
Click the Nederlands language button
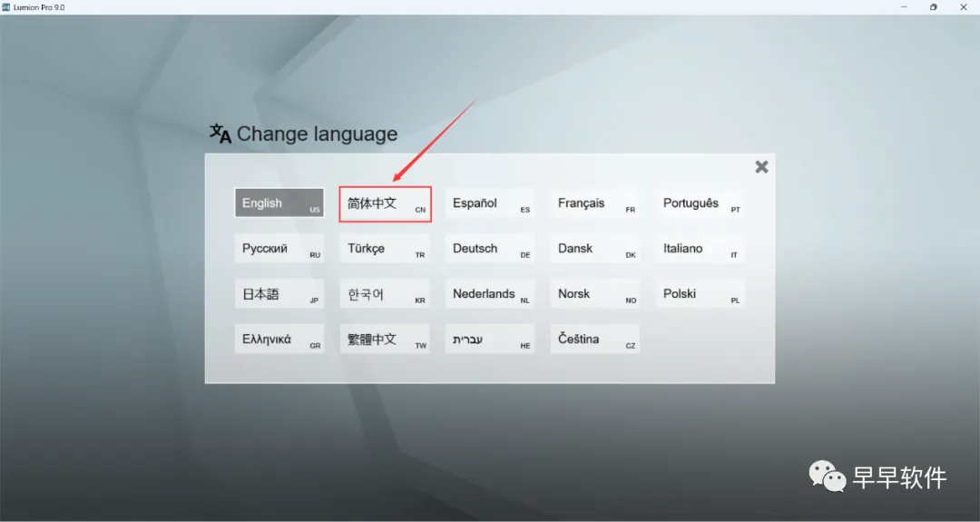[x=489, y=294]
